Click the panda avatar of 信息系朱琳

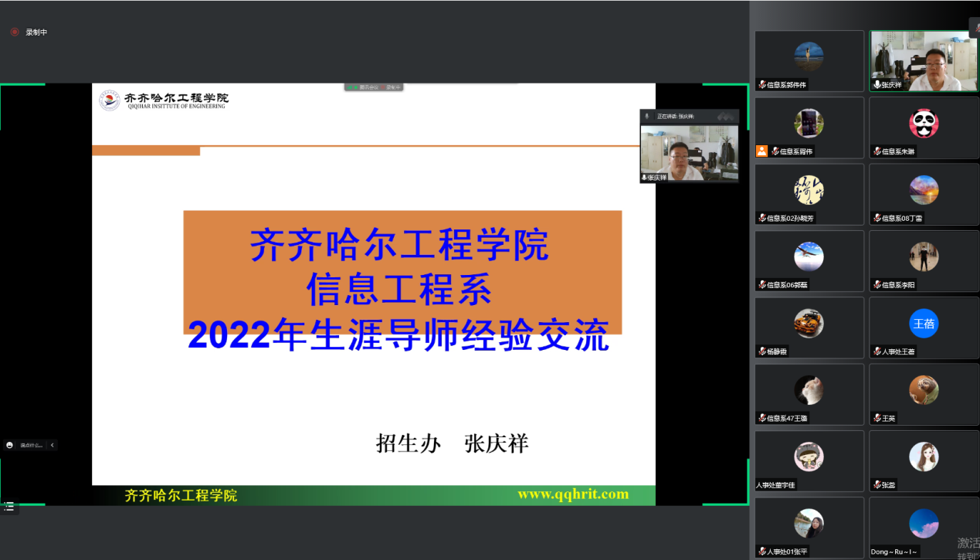[923, 124]
